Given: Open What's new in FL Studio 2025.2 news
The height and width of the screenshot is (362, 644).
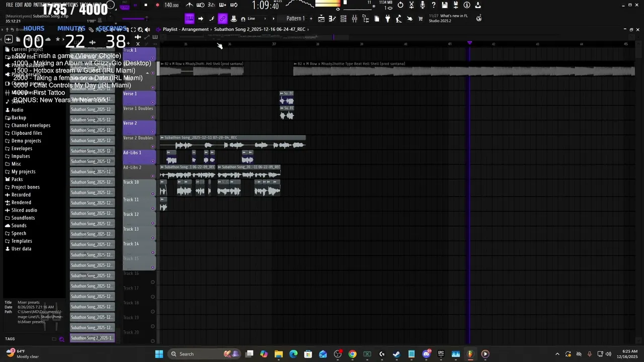Looking at the screenshot, I should (x=448, y=18).
